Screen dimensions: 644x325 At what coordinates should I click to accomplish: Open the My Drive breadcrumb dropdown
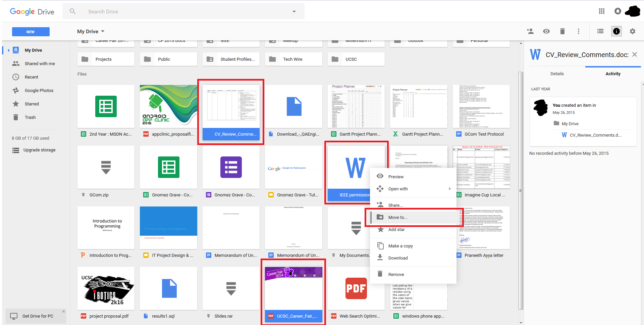(91, 31)
